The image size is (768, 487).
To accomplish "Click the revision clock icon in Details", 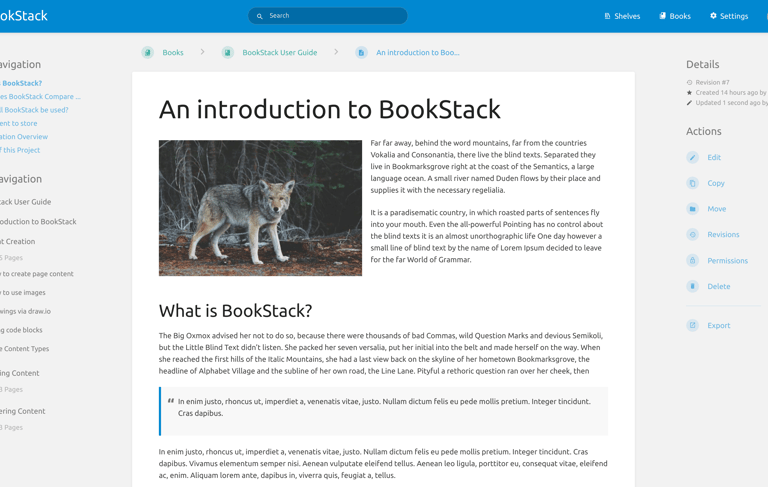I will pos(689,82).
